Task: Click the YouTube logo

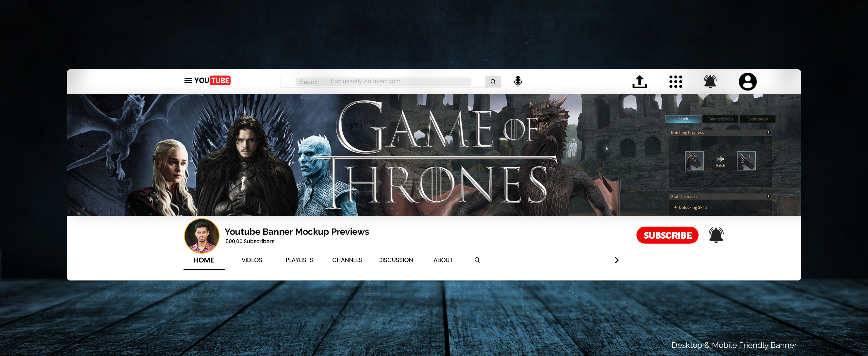Action: (212, 81)
